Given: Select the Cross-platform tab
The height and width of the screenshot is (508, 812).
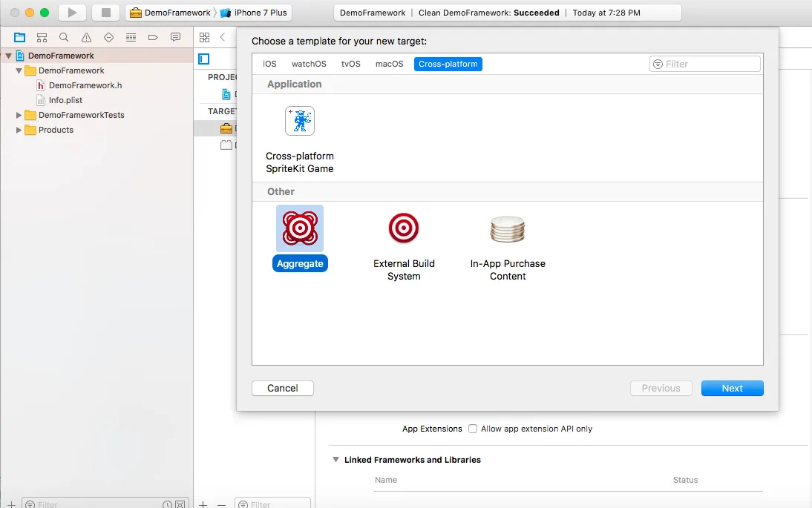Looking at the screenshot, I should click(448, 64).
